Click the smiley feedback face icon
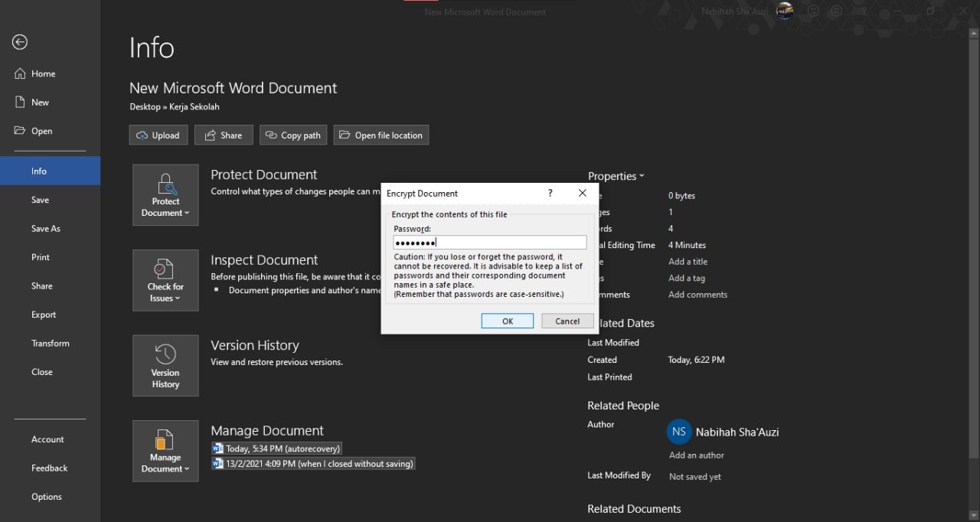This screenshot has height=522, width=980. tap(813, 11)
